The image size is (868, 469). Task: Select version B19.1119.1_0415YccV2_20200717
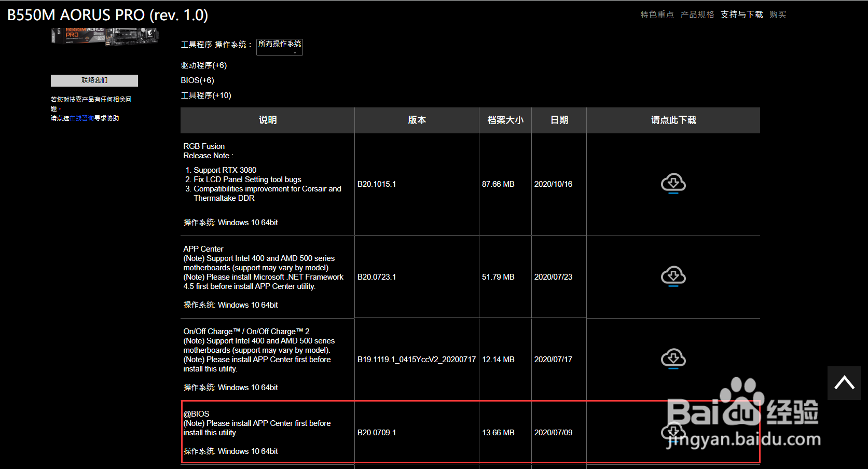pos(417,360)
